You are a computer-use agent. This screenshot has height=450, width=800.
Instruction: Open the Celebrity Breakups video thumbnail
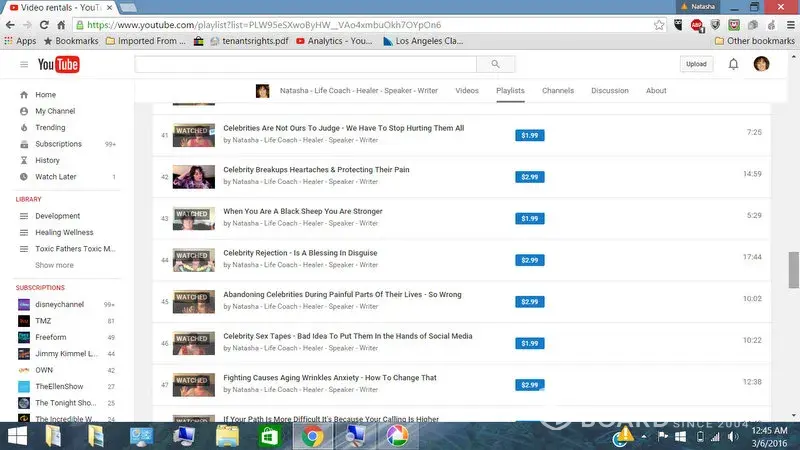pos(194,176)
